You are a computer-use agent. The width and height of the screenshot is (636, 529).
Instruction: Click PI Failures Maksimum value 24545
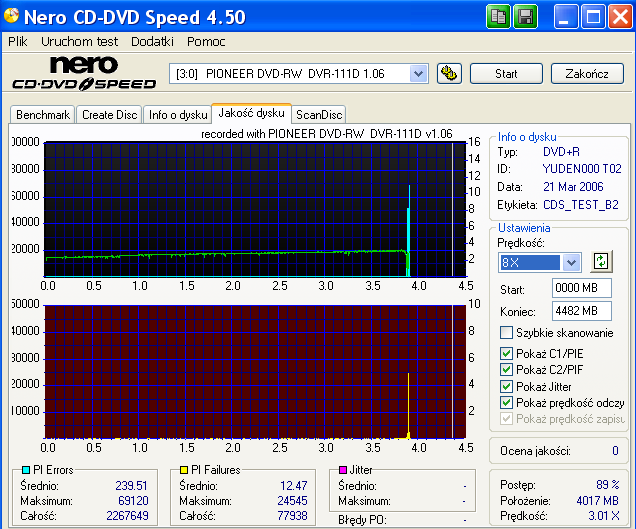tap(292, 501)
